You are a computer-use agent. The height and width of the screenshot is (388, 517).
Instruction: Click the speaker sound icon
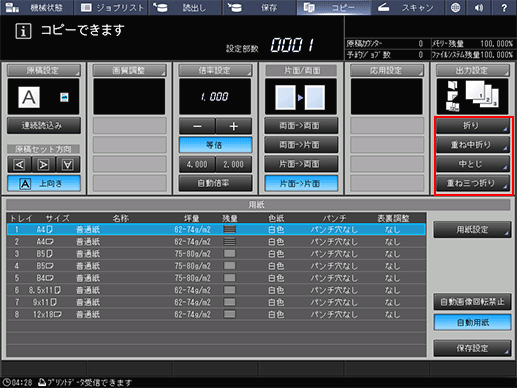pos(479,7)
